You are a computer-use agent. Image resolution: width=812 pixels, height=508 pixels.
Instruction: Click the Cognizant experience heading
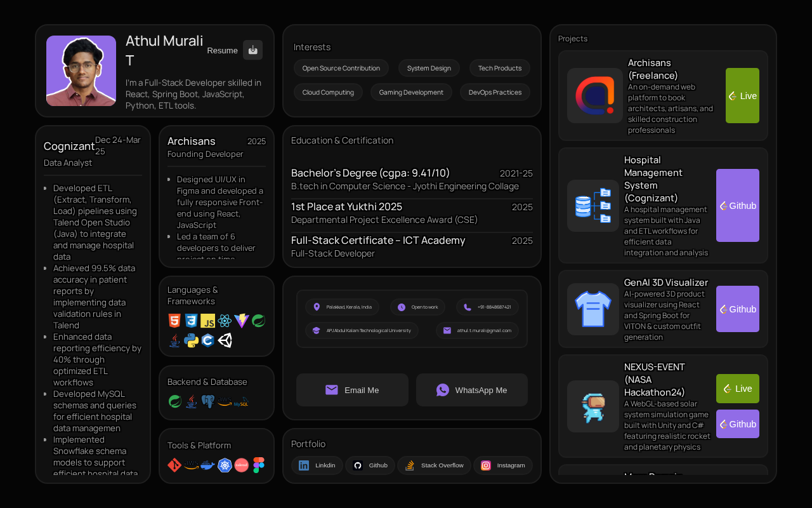(x=69, y=147)
